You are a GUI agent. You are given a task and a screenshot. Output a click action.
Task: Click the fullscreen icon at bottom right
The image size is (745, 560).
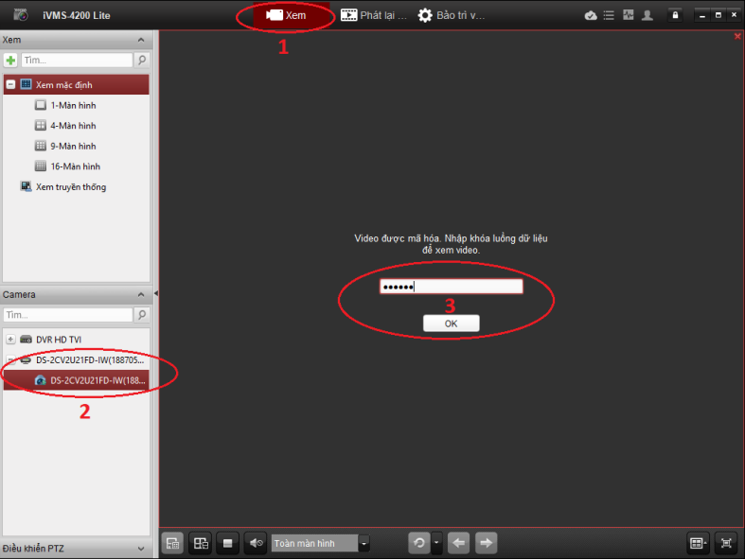point(726,543)
